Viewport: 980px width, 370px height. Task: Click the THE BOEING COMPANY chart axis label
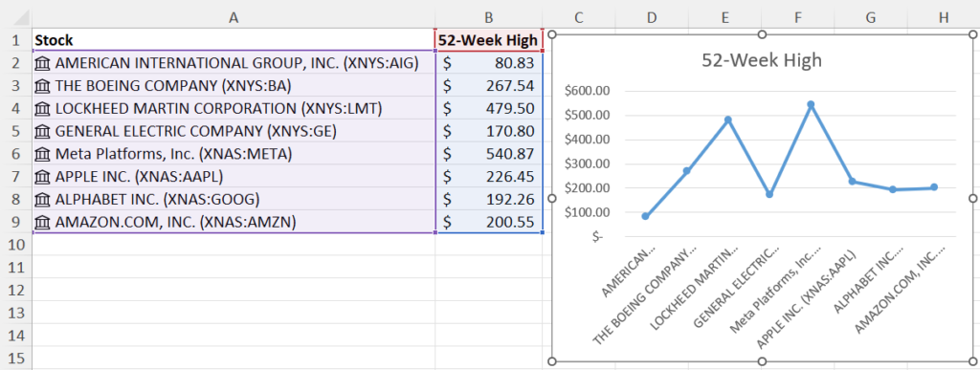click(645, 295)
